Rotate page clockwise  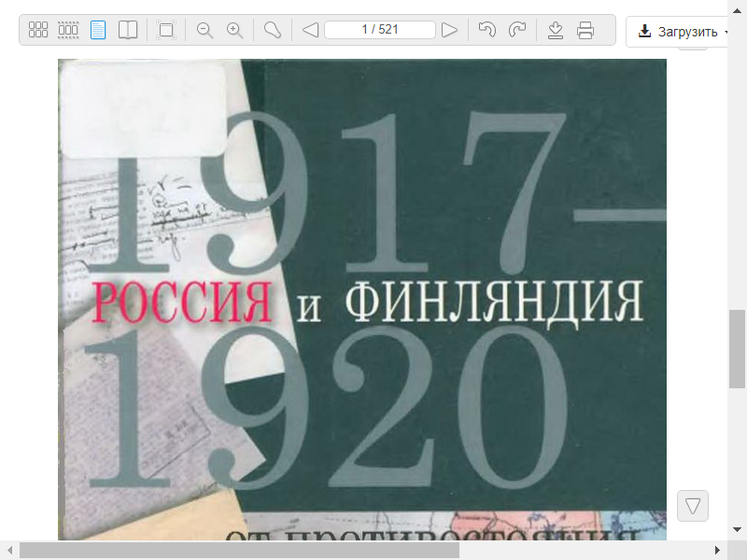[x=517, y=30]
